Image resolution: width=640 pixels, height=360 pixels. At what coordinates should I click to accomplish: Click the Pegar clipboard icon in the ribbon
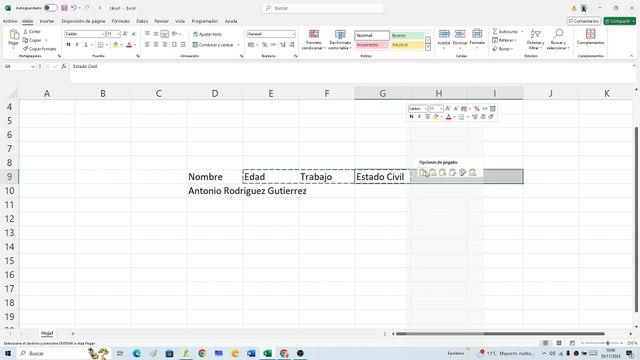(14, 34)
